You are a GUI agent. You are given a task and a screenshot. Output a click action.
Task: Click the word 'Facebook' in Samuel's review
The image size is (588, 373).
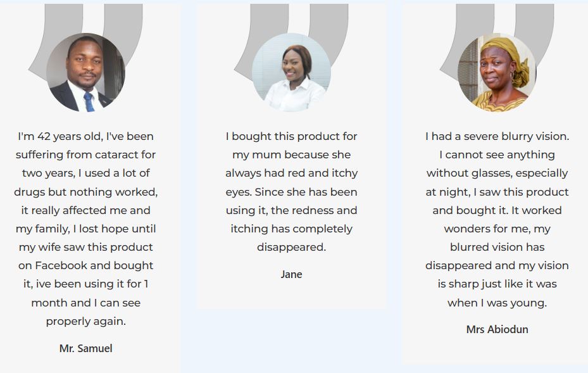click(63, 265)
